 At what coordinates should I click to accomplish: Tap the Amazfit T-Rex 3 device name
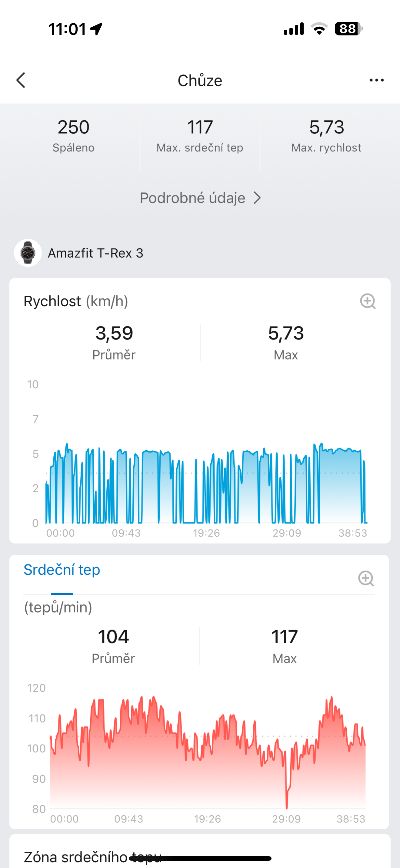95,253
